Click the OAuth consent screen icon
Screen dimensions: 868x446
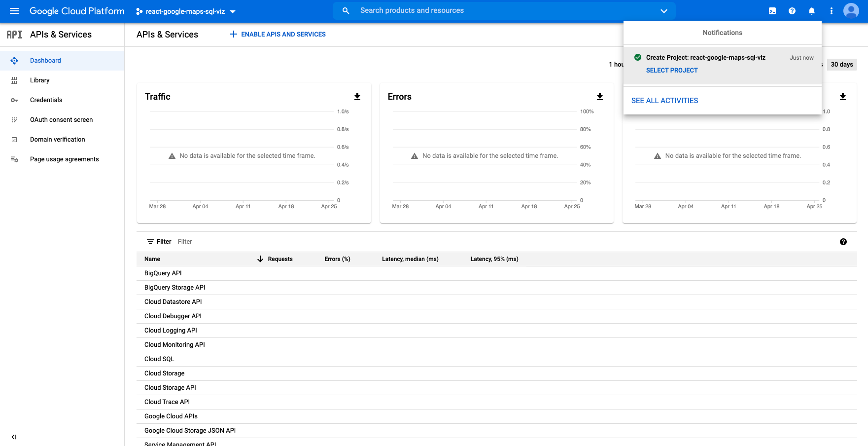click(14, 120)
